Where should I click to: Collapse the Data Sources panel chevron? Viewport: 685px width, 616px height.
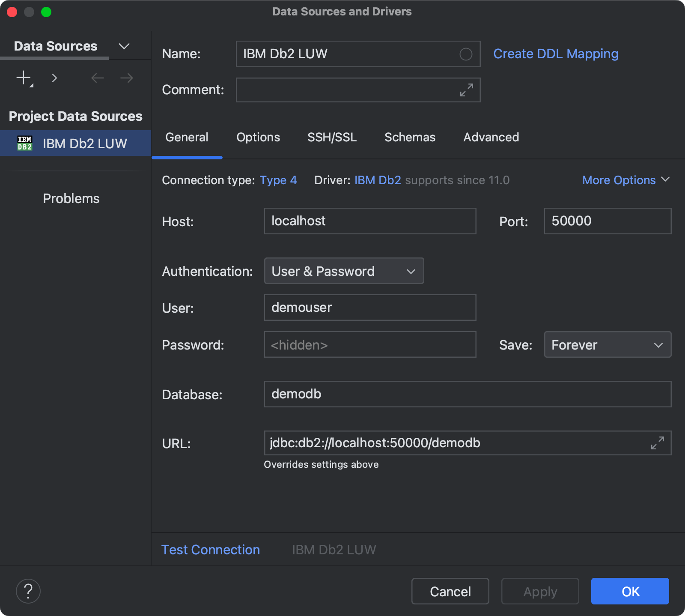[x=124, y=46]
